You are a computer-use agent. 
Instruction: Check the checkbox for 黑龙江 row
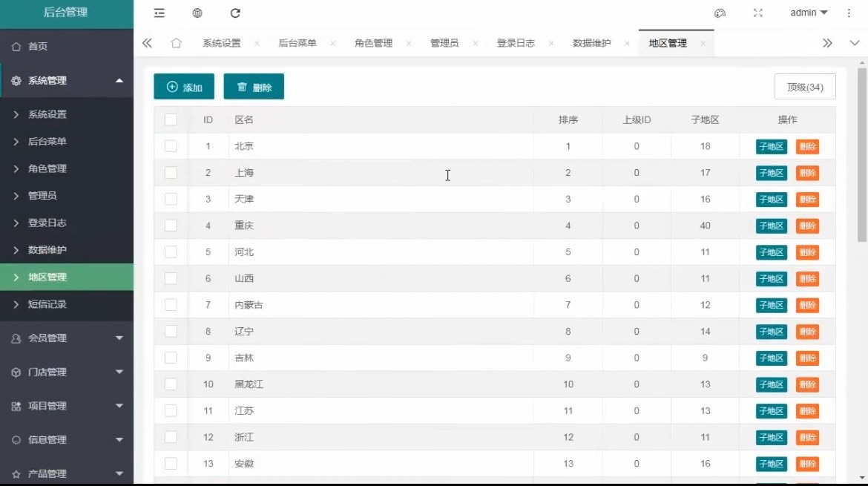coord(171,384)
